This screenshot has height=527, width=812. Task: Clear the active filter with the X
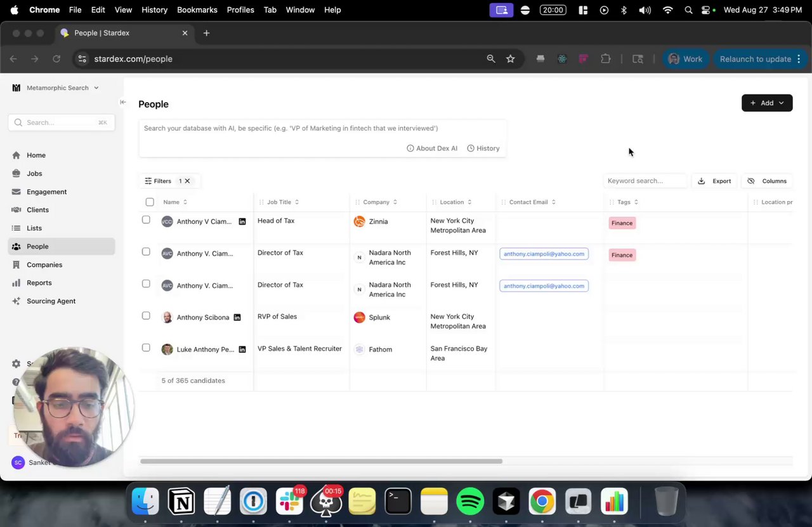(187, 181)
